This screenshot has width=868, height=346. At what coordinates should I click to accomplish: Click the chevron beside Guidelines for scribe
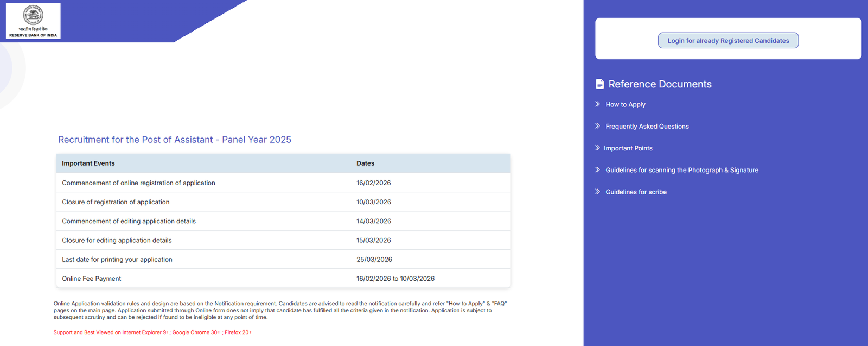597,192
